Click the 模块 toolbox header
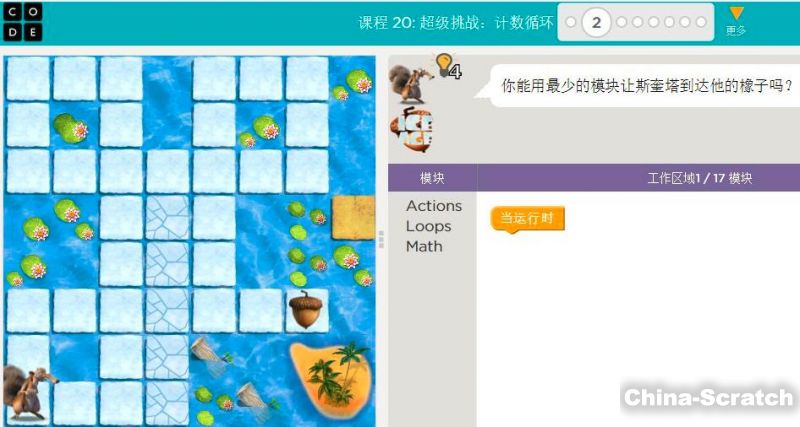Viewport: 800px width, 427px height. pyautogui.click(x=432, y=178)
